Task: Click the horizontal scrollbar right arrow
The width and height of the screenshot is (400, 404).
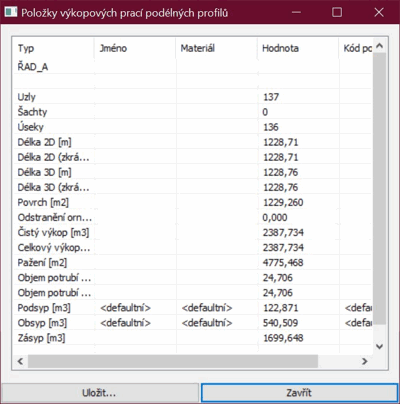Action: [365, 361]
